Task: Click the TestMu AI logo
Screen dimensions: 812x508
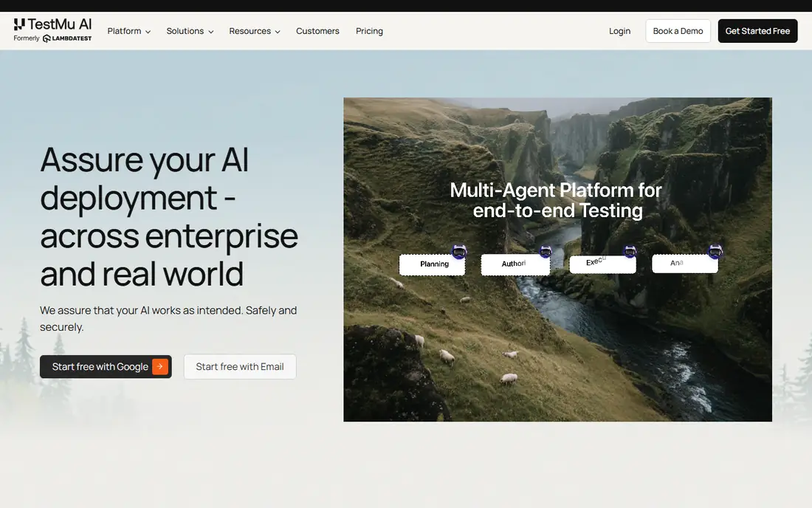Action: [52, 24]
